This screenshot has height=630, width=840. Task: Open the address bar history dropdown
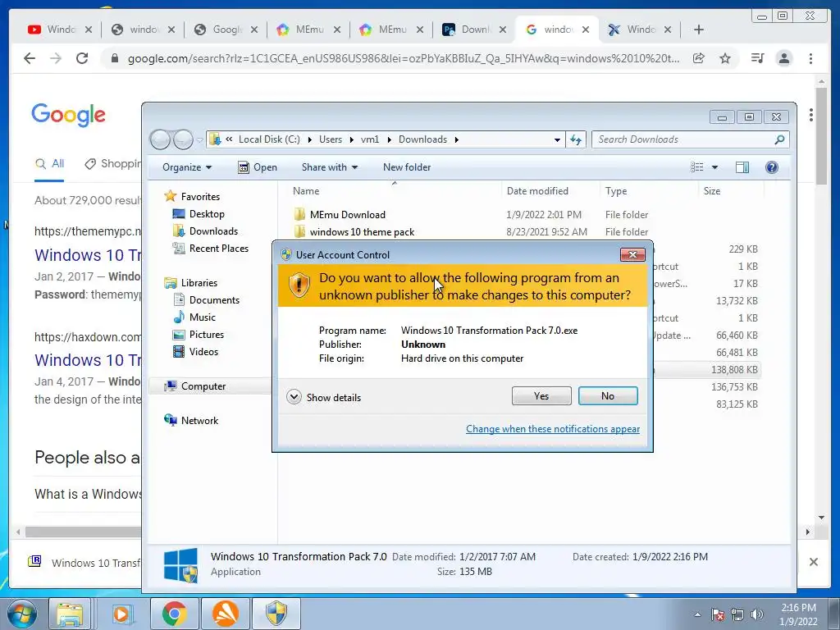tap(557, 139)
